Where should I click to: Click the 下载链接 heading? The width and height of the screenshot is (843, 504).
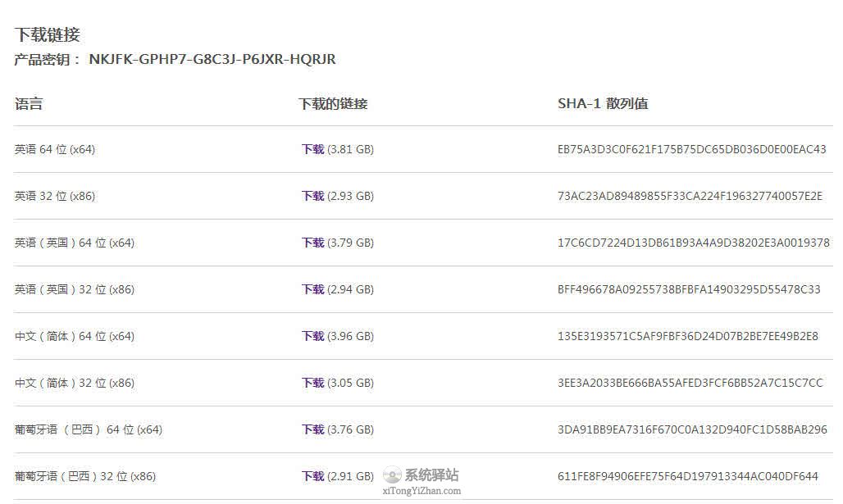[x=47, y=35]
